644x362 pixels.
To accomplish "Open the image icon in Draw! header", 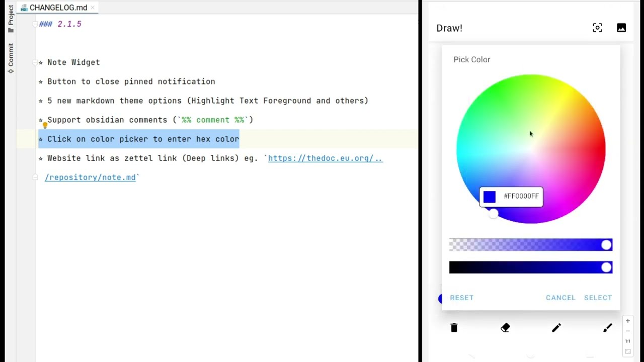I will point(621,28).
